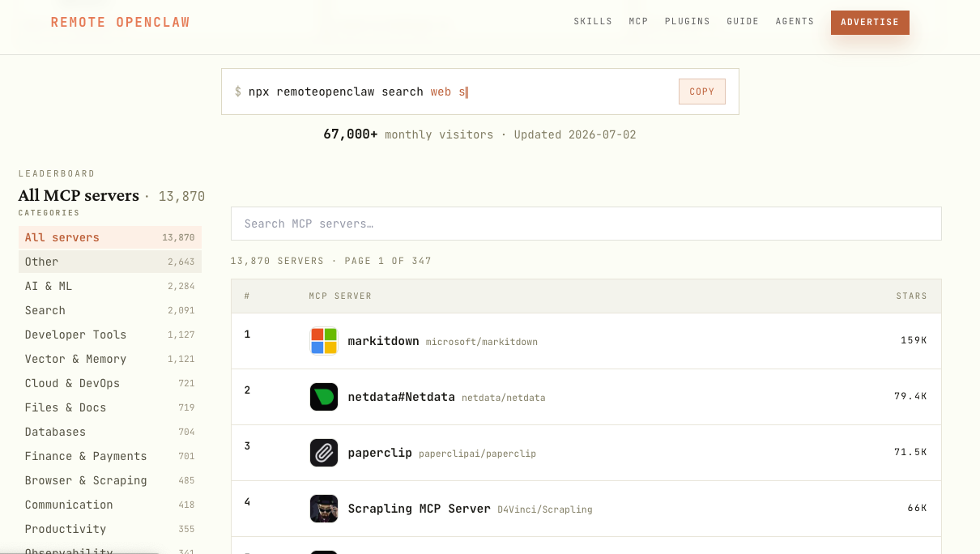Click the MCP SERVER column header
The image size is (980, 554).
[x=340, y=296]
